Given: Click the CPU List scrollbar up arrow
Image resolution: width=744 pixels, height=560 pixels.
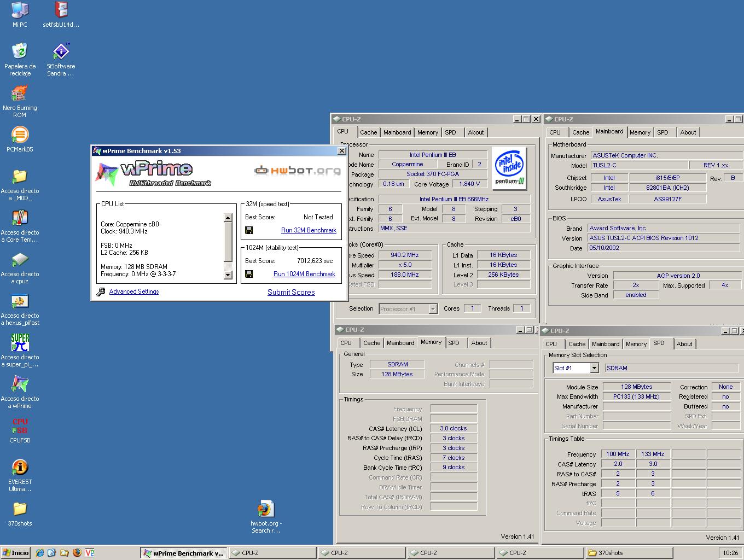Looking at the screenshot, I should pos(228,218).
